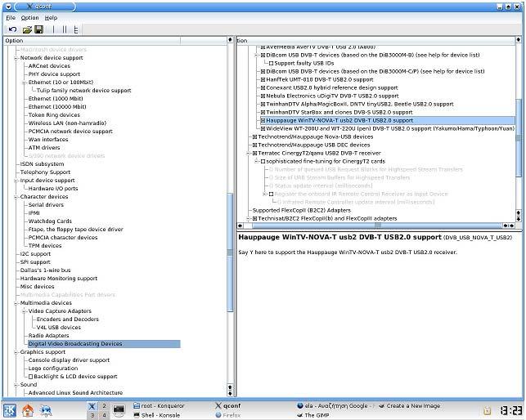The height and width of the screenshot is (420, 526).
Task: Toggle Support faulty USB IDs checkbox
Action: coord(272,64)
